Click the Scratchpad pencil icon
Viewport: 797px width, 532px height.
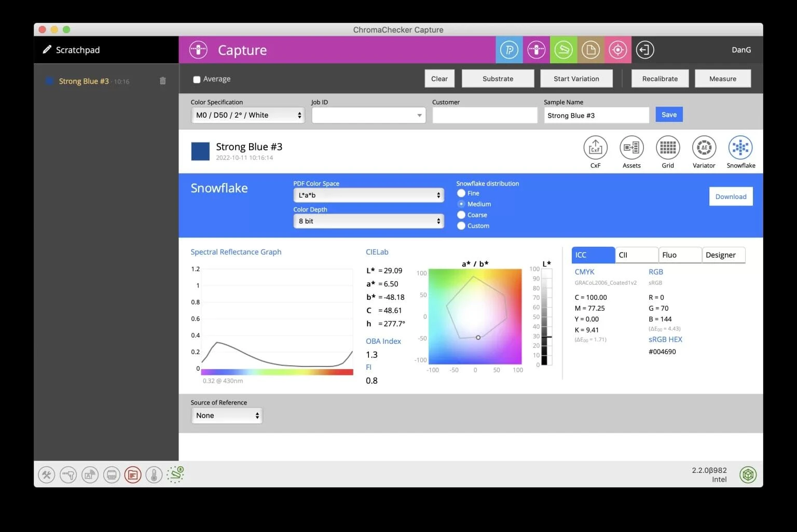pyautogui.click(x=47, y=49)
